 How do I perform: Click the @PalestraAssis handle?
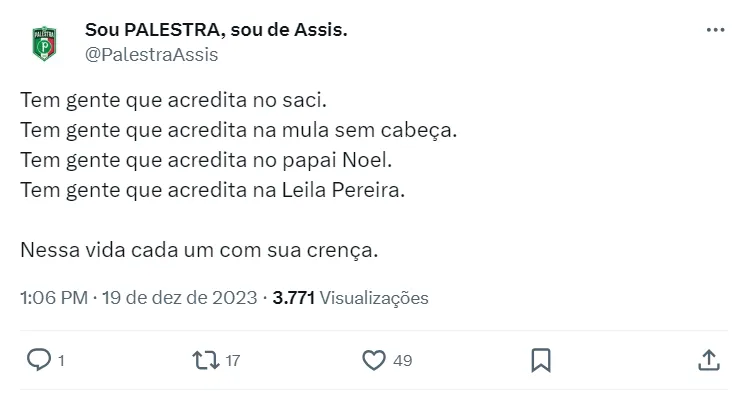click(x=151, y=55)
